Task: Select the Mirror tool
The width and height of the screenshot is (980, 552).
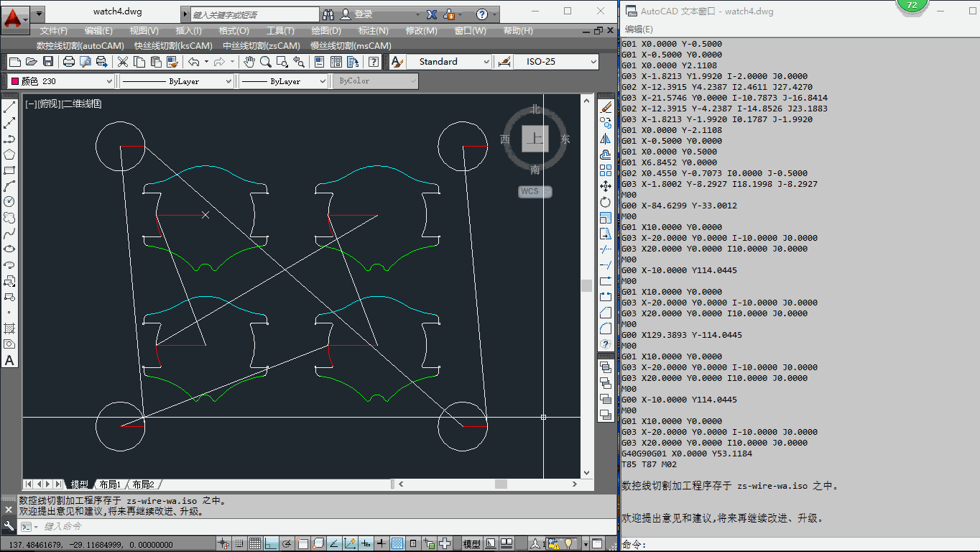Action: 606,139
